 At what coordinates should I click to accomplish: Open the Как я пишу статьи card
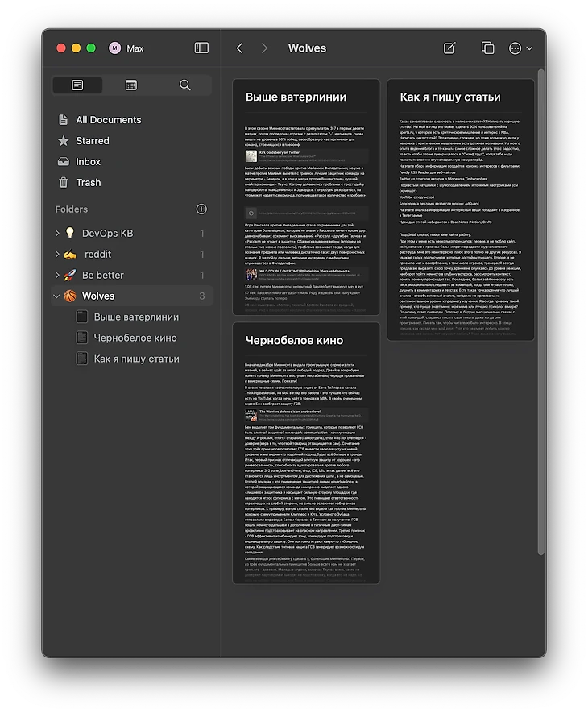(461, 209)
